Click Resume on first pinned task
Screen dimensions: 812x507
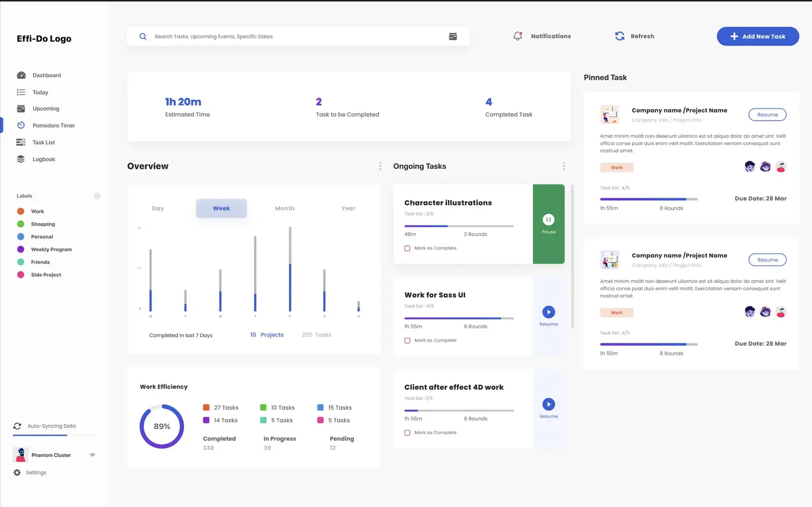point(767,115)
